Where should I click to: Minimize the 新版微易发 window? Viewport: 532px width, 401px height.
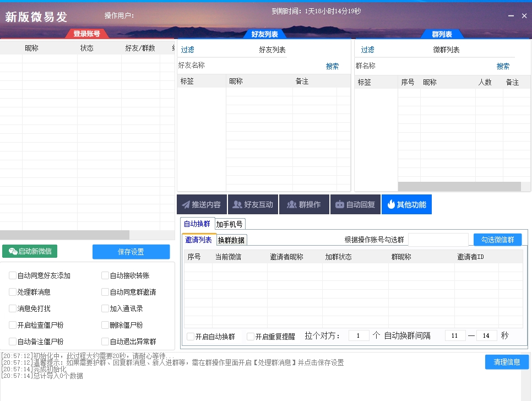click(511, 15)
